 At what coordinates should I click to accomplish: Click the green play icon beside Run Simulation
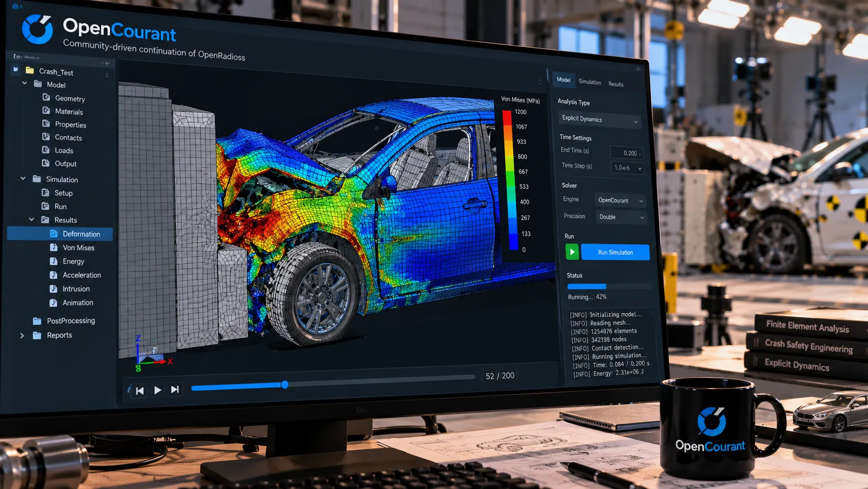click(572, 252)
